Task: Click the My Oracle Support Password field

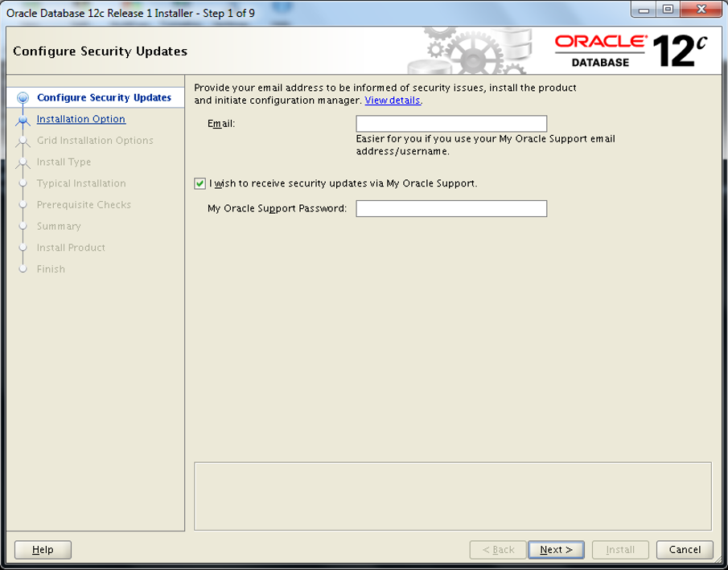Action: pos(451,208)
